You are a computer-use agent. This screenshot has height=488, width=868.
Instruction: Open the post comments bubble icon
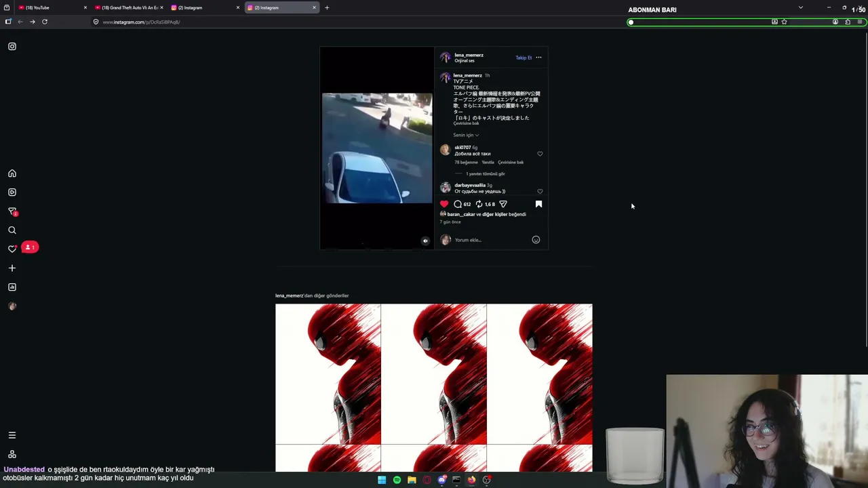(458, 204)
